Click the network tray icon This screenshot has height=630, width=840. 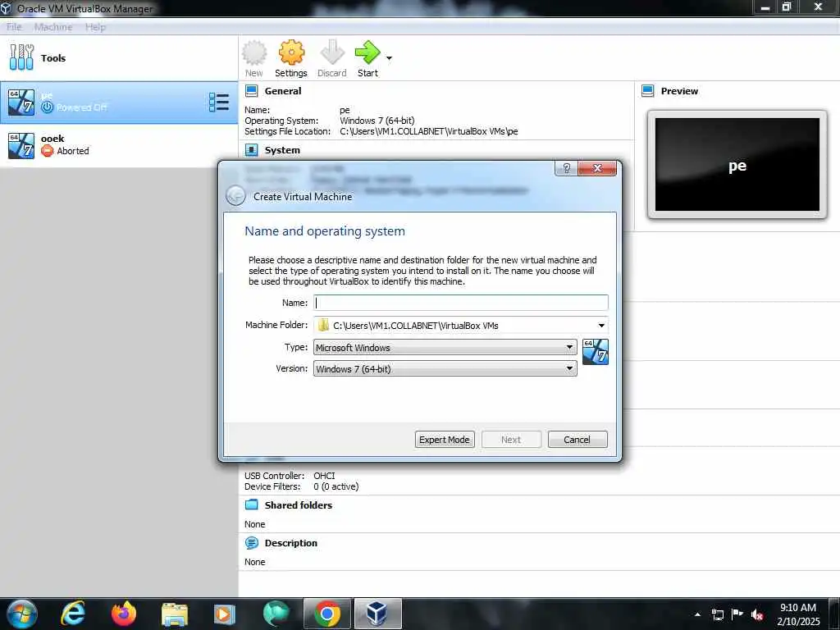pyautogui.click(x=717, y=614)
